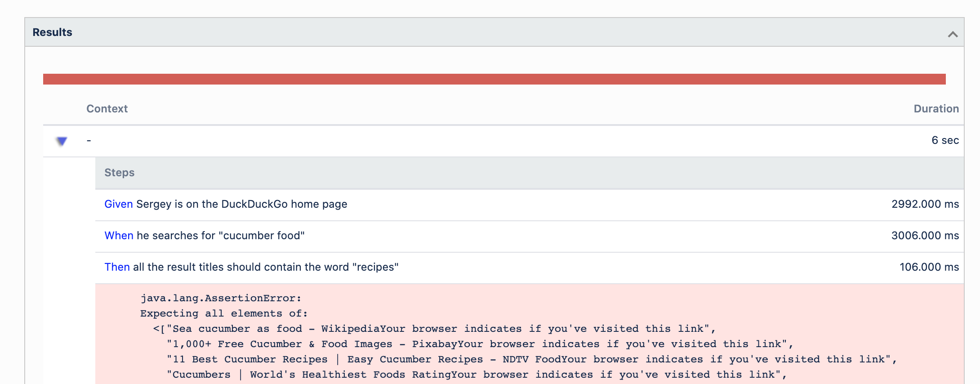Select the result titles "recipes" step text

pyautogui.click(x=266, y=267)
